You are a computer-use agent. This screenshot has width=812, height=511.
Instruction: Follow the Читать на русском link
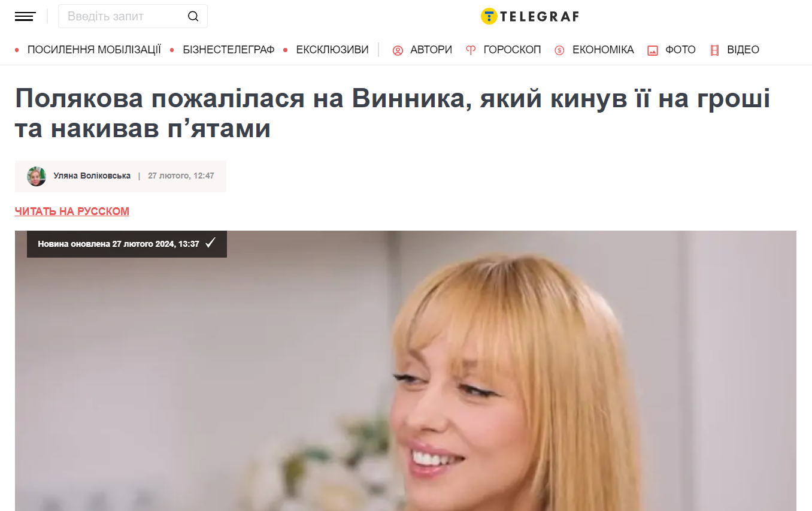pyautogui.click(x=72, y=211)
